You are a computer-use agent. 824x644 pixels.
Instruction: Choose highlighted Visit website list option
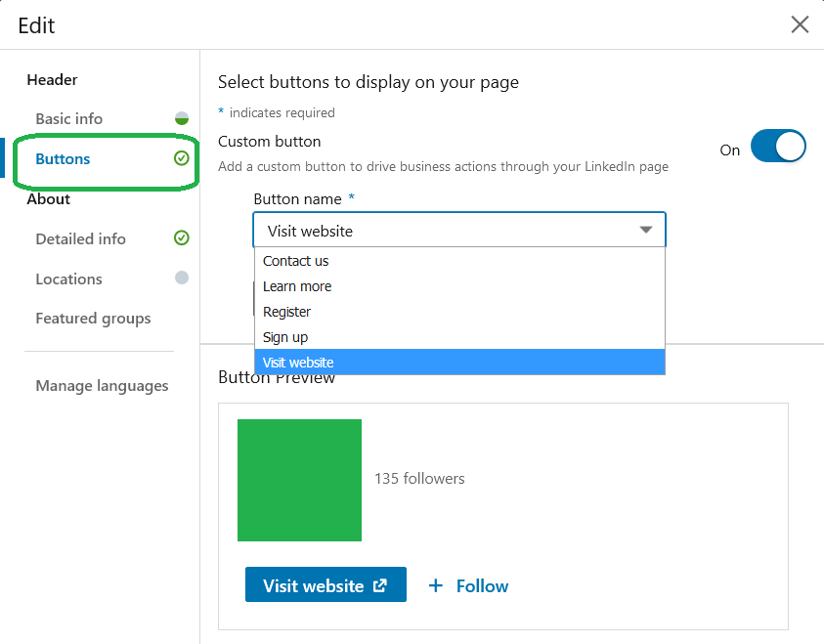[459, 362]
